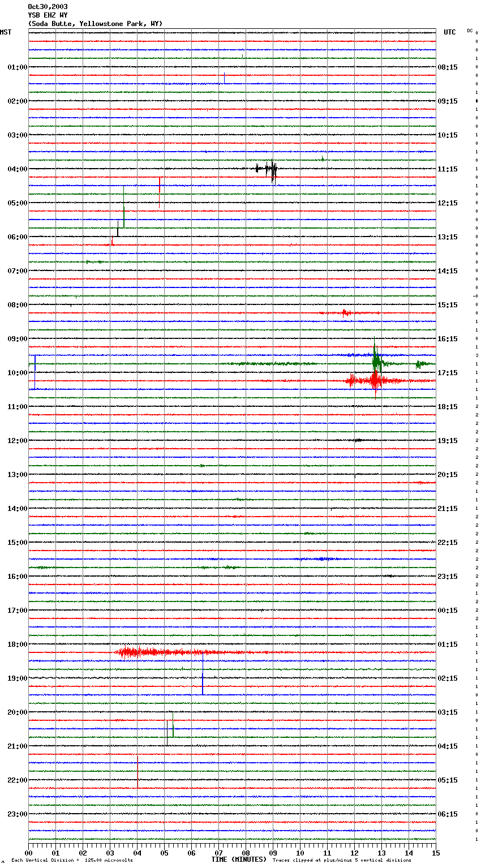This screenshot has height=868, width=481.
Task: Click the 125.00 microvolts vertical division note
Action: pos(72,861)
